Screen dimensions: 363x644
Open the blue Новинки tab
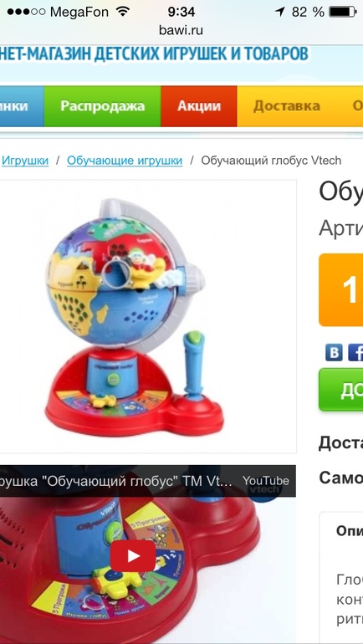coord(22,106)
